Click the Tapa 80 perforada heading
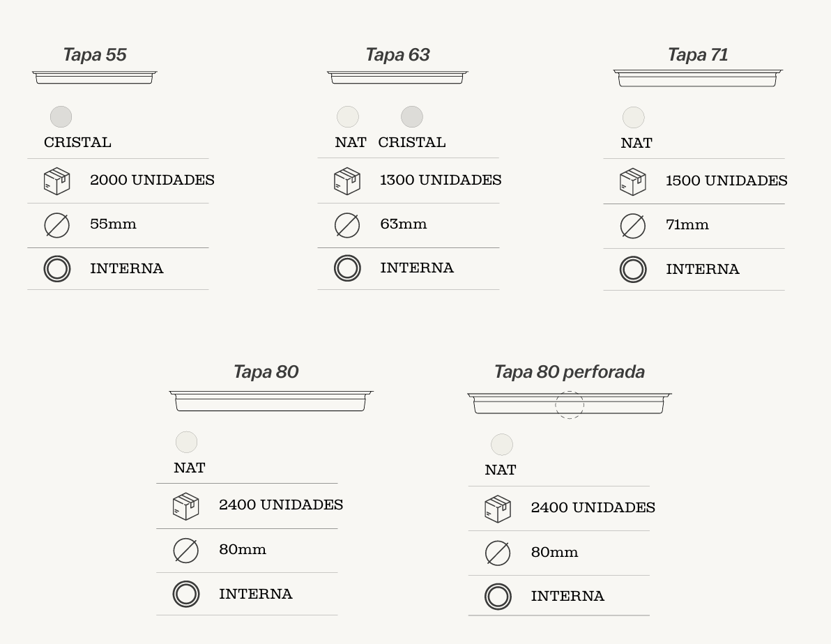Screen dimensions: 831x644 pos(569,371)
